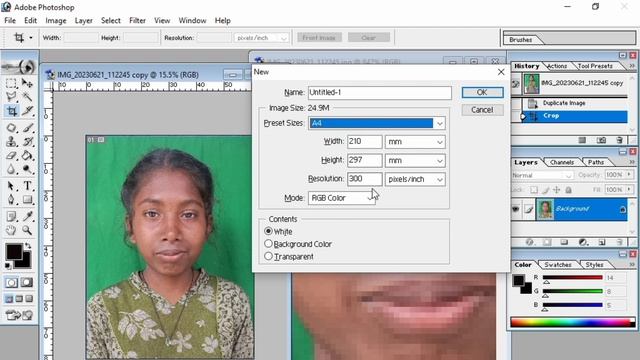Image resolution: width=640 pixels, height=360 pixels.
Task: Select the Paint Bucket tool
Action: point(27,156)
